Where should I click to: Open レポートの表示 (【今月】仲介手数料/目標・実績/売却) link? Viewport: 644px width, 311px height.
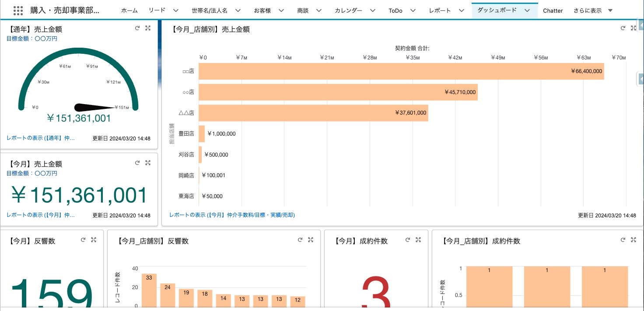pos(232,215)
